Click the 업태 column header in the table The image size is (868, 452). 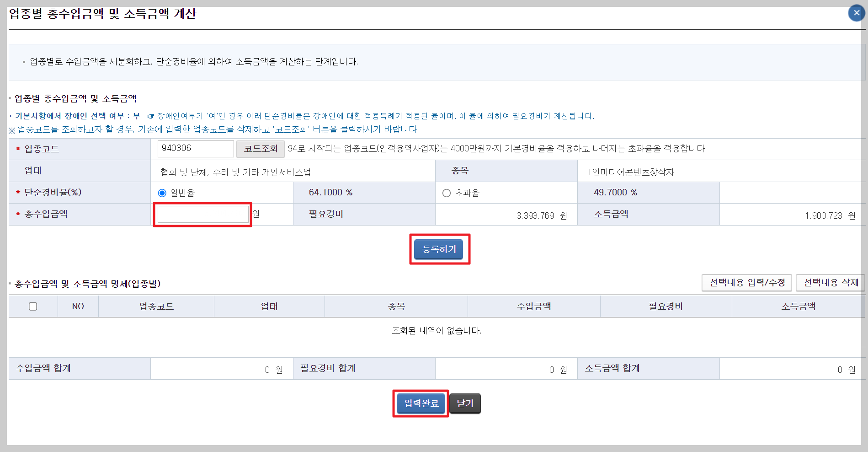[269, 307]
